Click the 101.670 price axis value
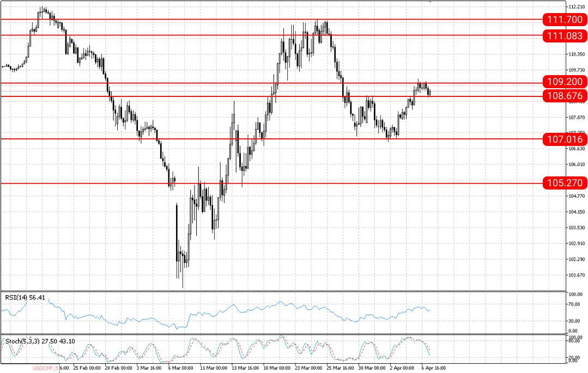Screen dimensions: 588x373 tap(577, 275)
